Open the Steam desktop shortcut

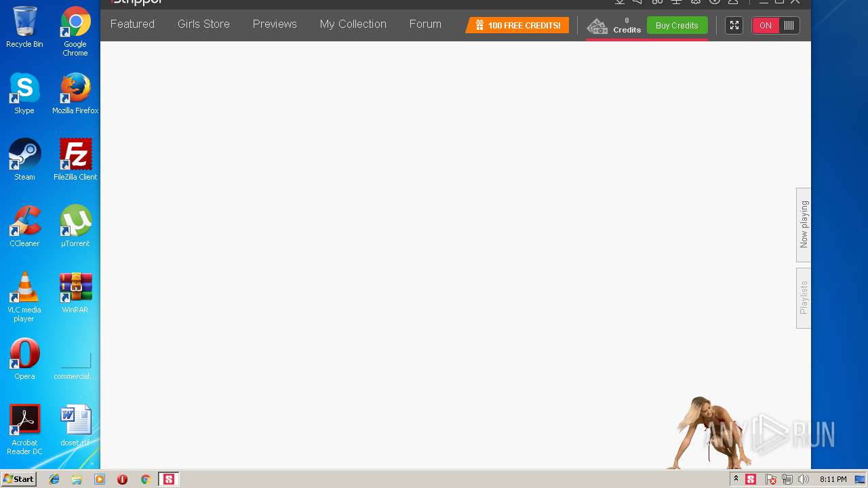(x=24, y=160)
